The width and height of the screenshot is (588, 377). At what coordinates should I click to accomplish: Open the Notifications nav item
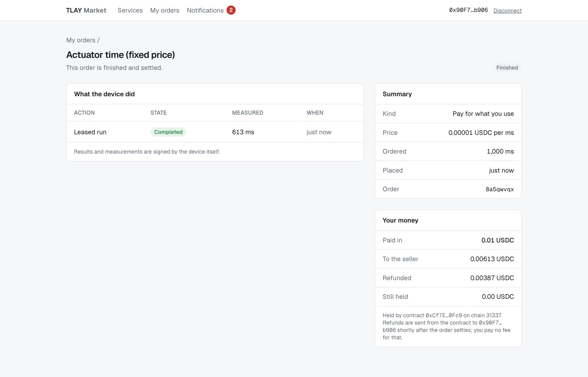click(x=205, y=10)
